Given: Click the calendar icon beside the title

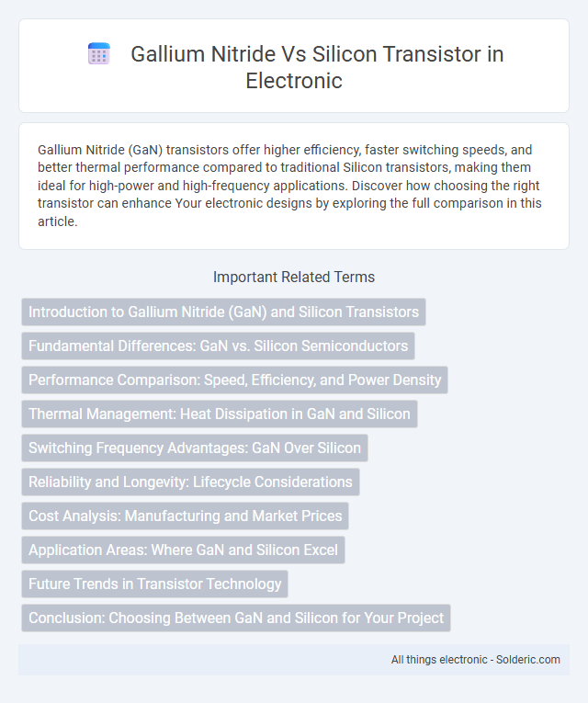Looking at the screenshot, I should 99,54.
